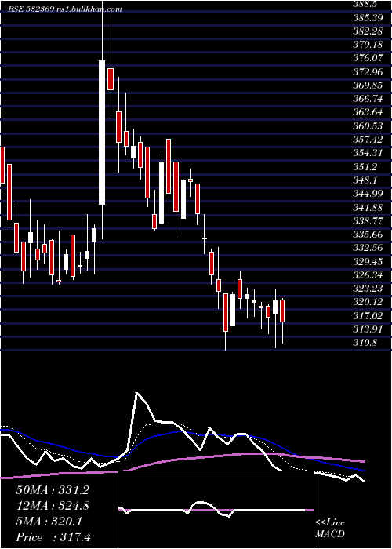392x549 pixels.
Task: Click the 379.18 price axis label
Action: pyautogui.click(x=368, y=44)
